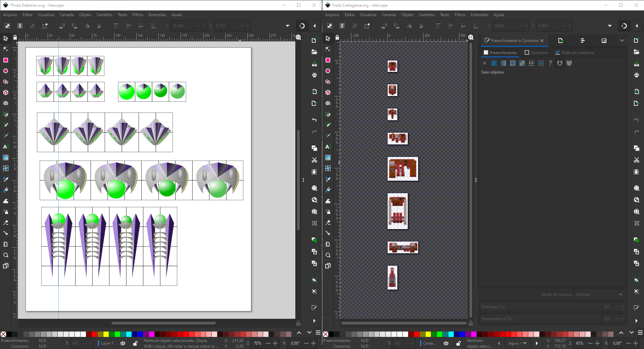Viewport: 644px width, 349px height.
Task: Pick the Spiral tool in Frota Cartagiana window
Action: 328,103
